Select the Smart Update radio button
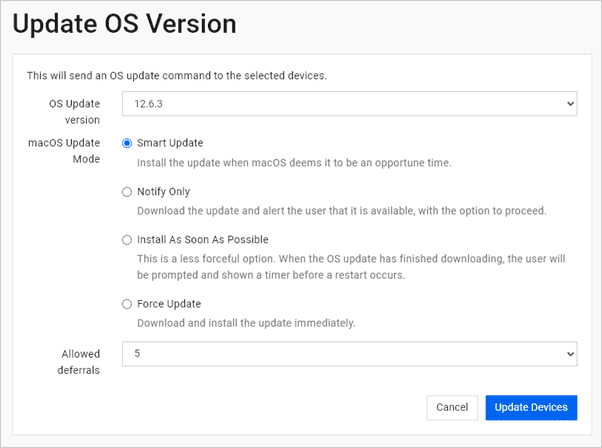This screenshot has width=602, height=448. 127,143
